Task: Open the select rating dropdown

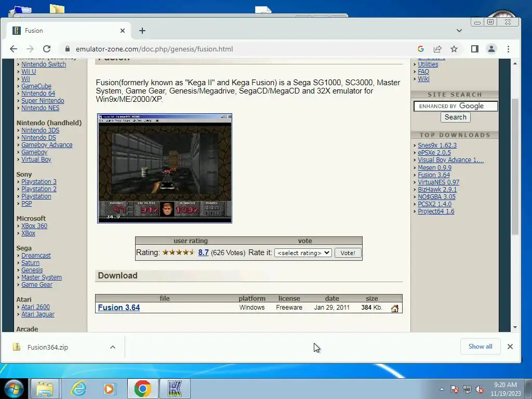Action: point(303,253)
